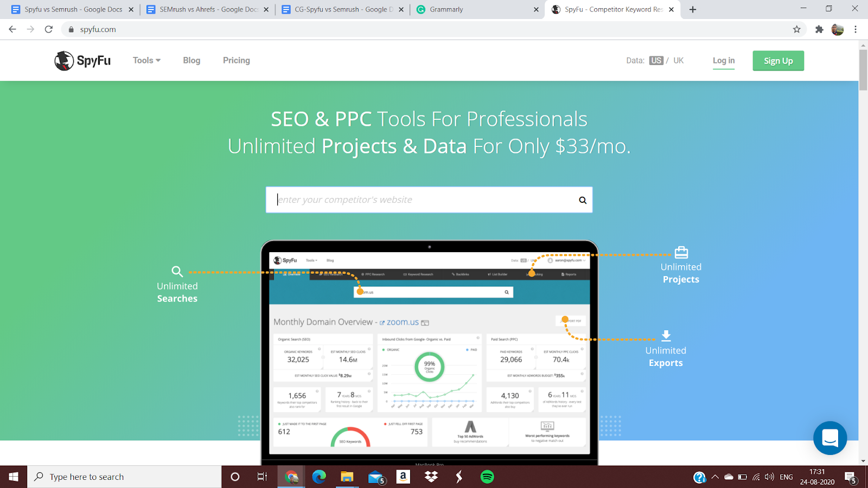Open a new browser tab
The width and height of the screenshot is (868, 488).
(693, 9)
